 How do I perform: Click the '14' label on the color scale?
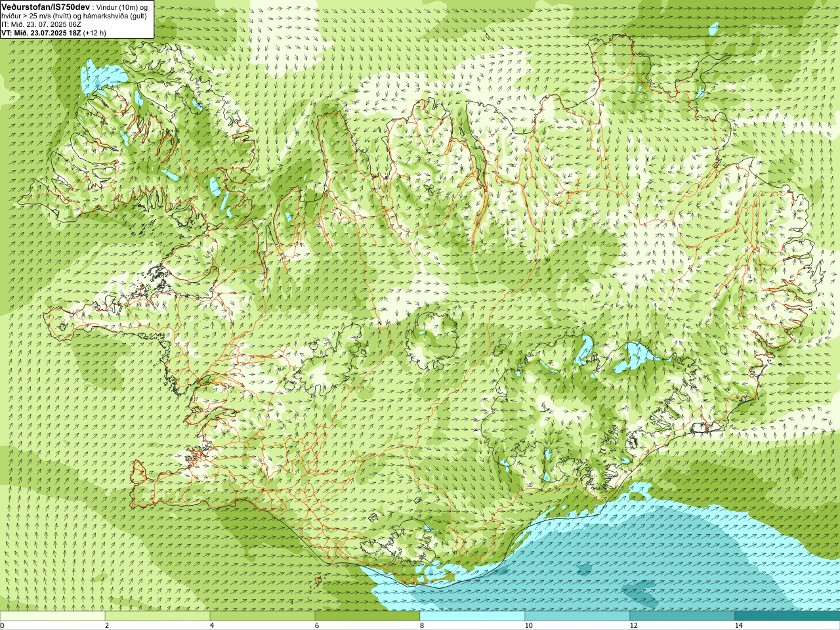point(738,625)
